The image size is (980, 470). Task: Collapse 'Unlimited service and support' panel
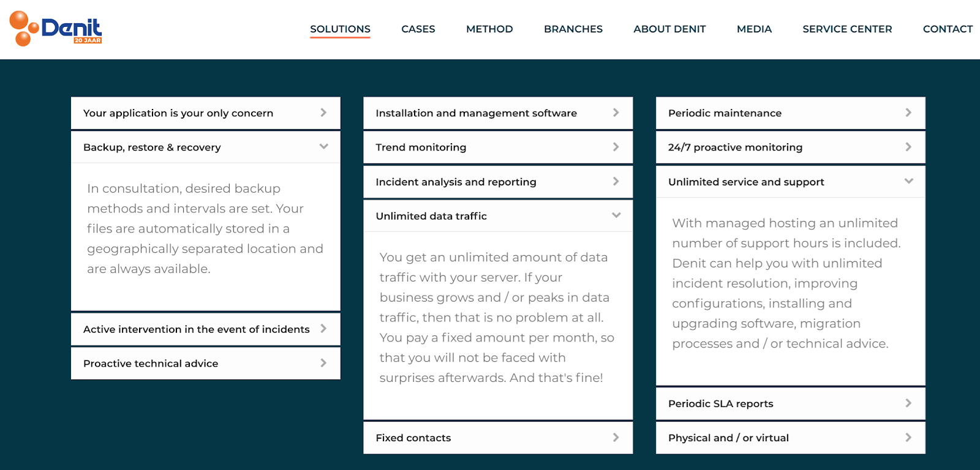point(791,182)
